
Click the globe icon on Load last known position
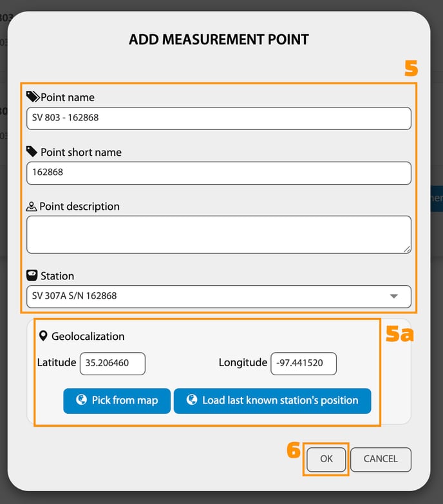pos(191,400)
